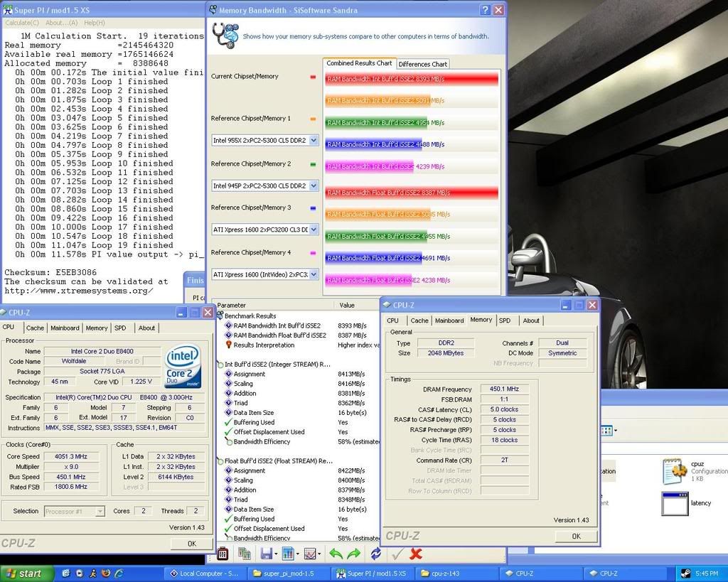This screenshot has height=582, width=728.
Task: Launch Internet Explorer from the quick launch bar
Action: [119, 573]
